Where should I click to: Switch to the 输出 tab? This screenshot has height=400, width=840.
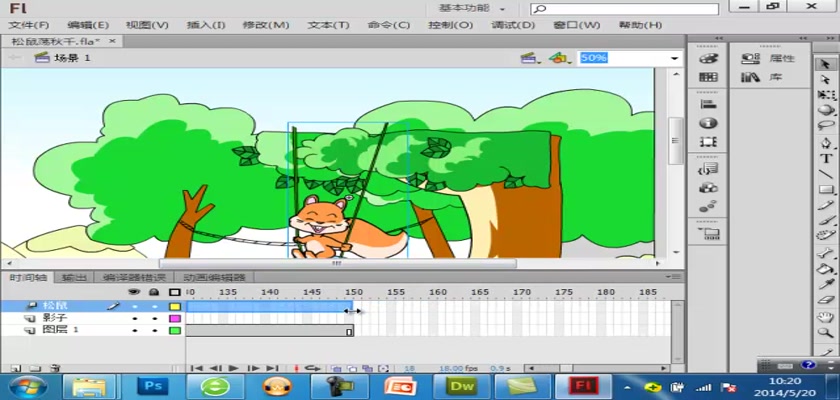pyautogui.click(x=74, y=277)
